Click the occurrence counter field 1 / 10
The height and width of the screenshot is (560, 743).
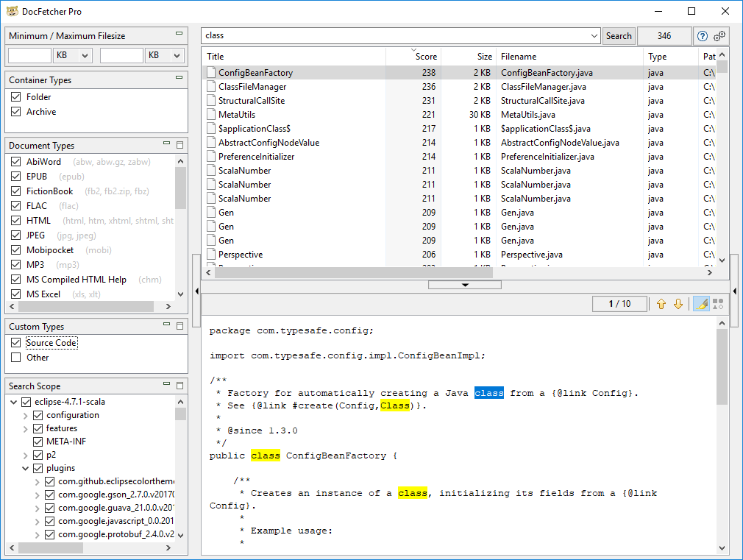pyautogui.click(x=619, y=304)
